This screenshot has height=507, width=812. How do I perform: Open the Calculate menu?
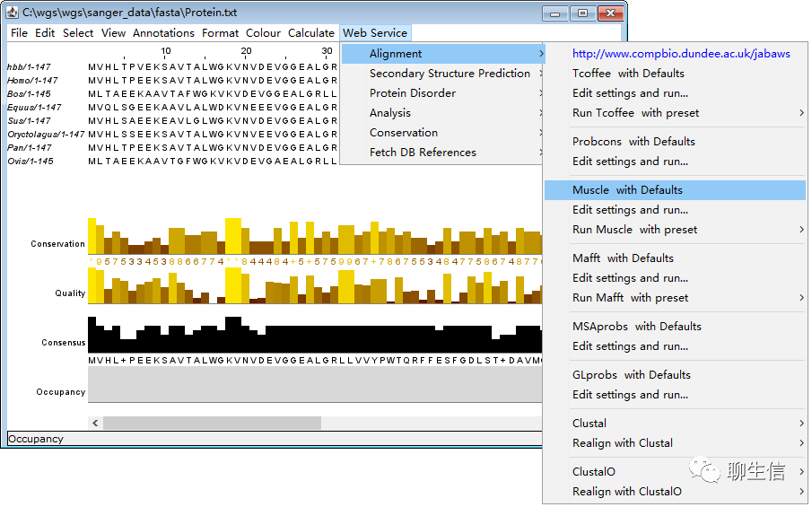[x=311, y=33]
